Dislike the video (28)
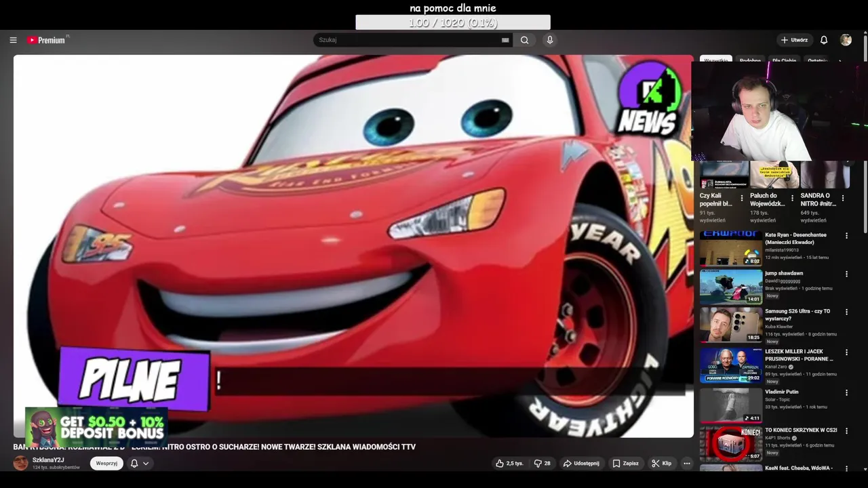 pyautogui.click(x=542, y=463)
